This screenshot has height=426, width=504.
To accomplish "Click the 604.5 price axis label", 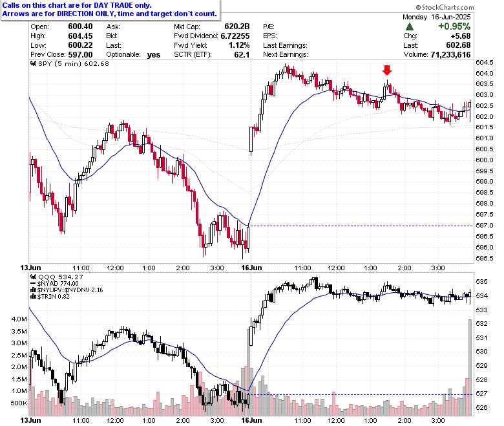I will pos(485,62).
